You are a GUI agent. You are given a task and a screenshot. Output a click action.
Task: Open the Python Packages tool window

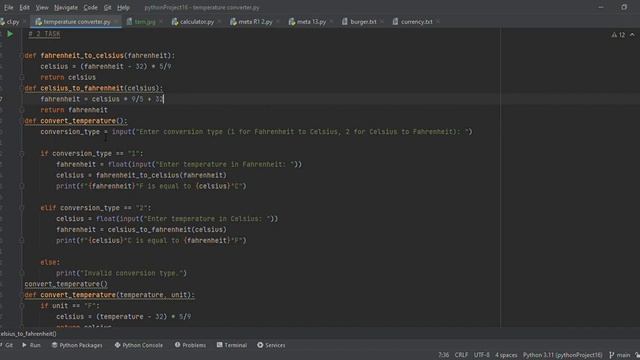(x=77, y=345)
